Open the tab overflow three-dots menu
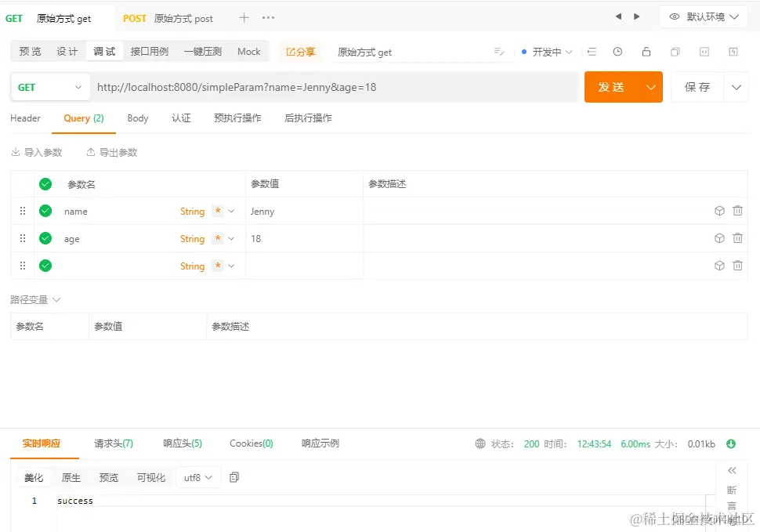Screen dimensions: 760x532 tap(268, 18)
